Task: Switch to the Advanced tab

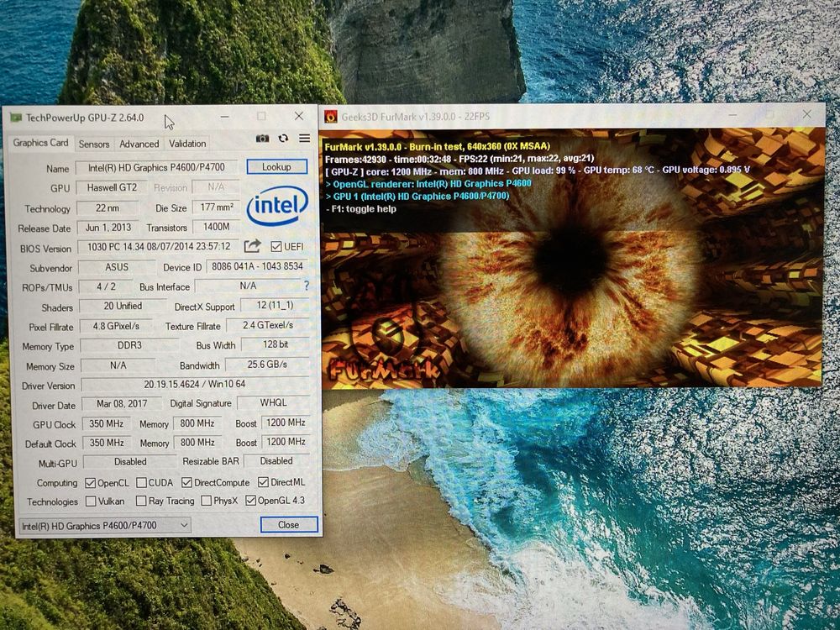Action: coord(139,144)
